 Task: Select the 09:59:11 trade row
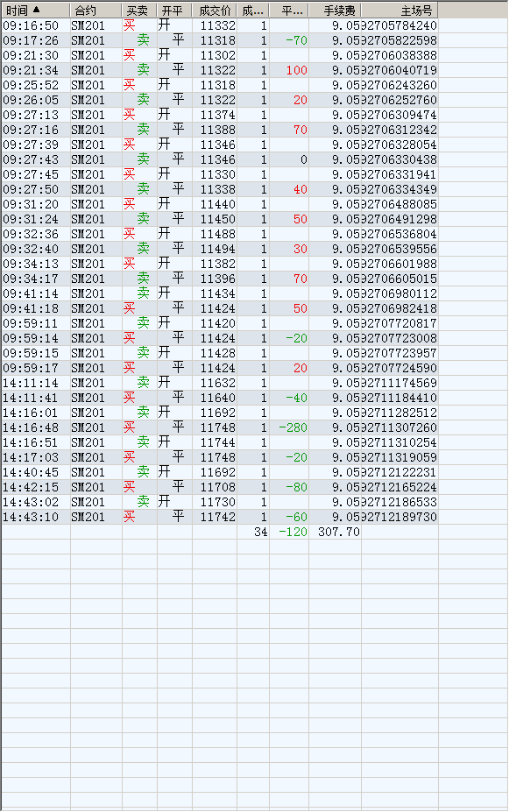(x=220, y=323)
